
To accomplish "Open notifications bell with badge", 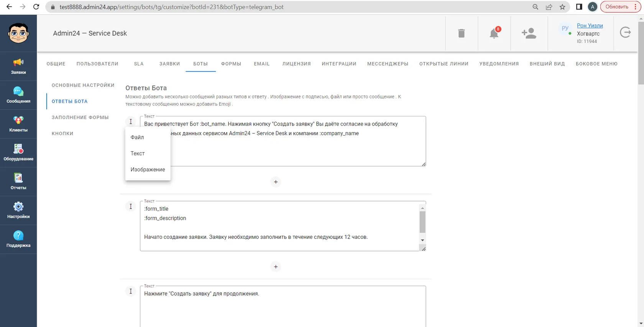I will pyautogui.click(x=494, y=33).
